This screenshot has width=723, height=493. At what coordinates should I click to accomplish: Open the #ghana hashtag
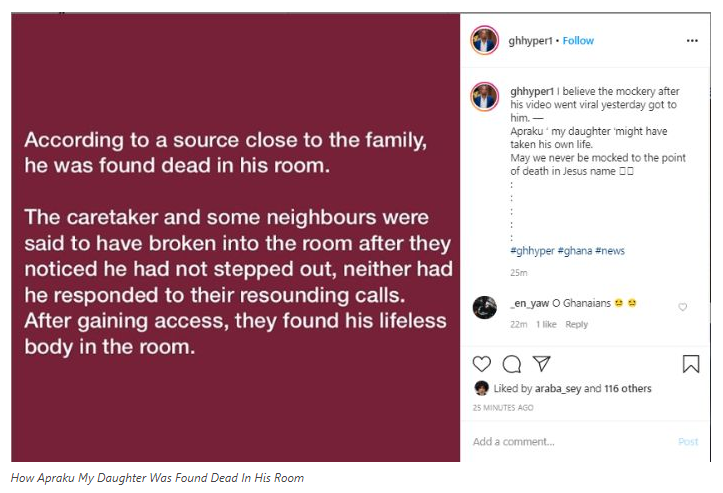click(x=575, y=251)
